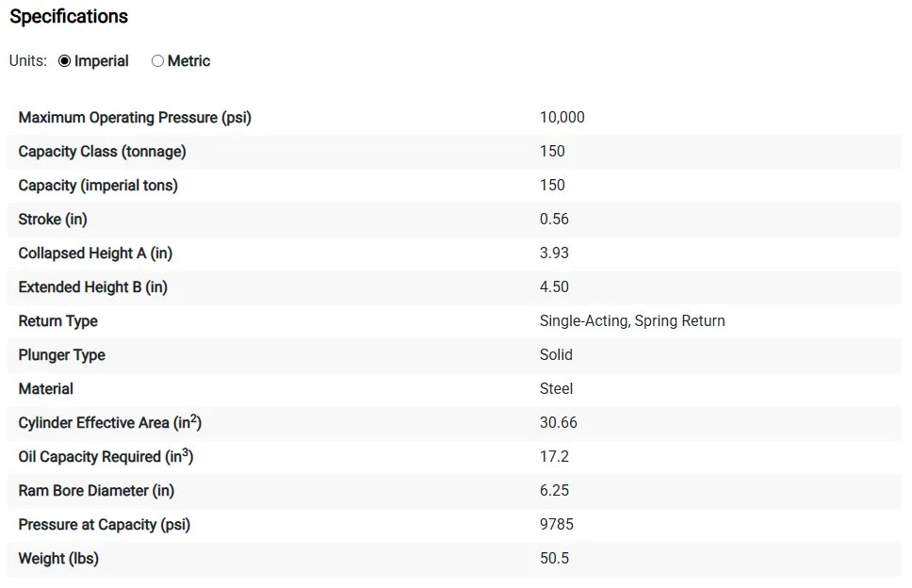Click the Capacity Class (tonnage) label
The height and width of the screenshot is (588, 912).
click(x=102, y=152)
